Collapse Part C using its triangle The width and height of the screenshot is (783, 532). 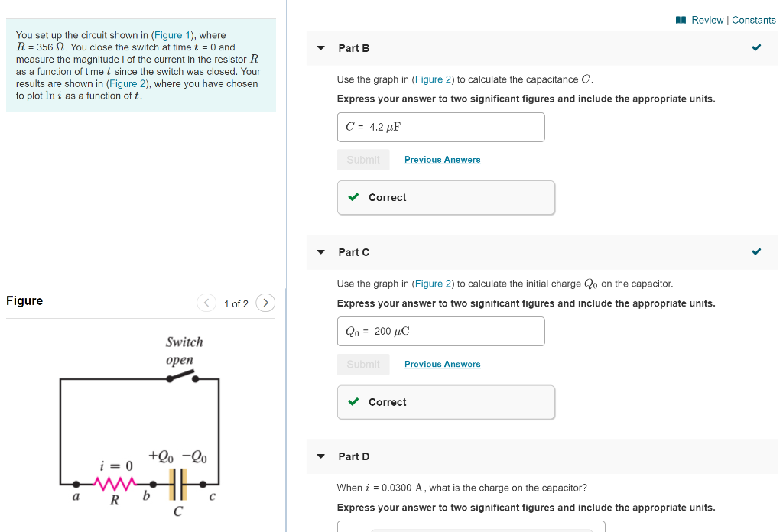(320, 252)
